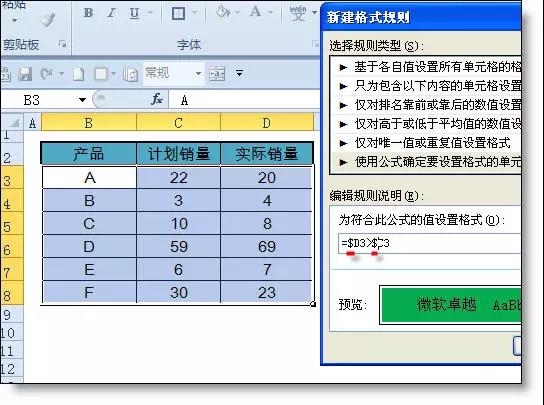The height and width of the screenshot is (405, 544).
Task: Click the green format preview box
Action: pyautogui.click(x=451, y=305)
